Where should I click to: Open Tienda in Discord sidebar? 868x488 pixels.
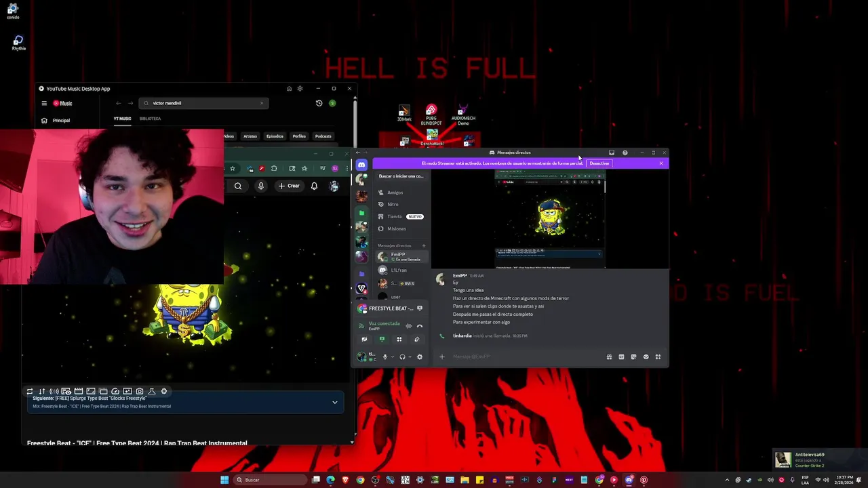[x=403, y=216]
